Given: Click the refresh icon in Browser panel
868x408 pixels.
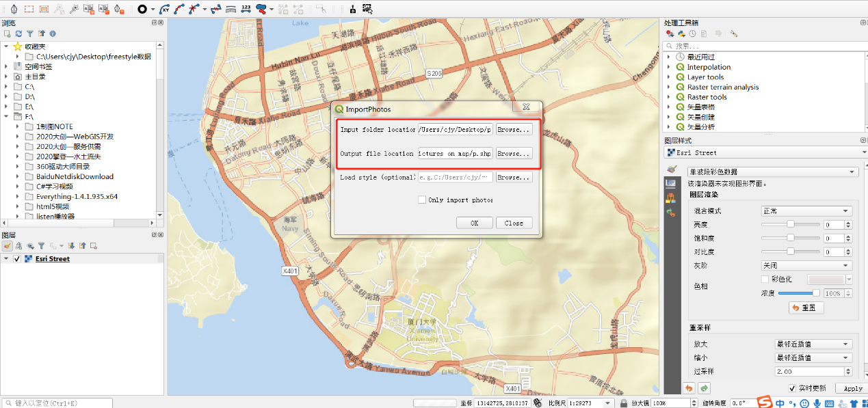Looking at the screenshot, I should pyautogui.click(x=18, y=33).
